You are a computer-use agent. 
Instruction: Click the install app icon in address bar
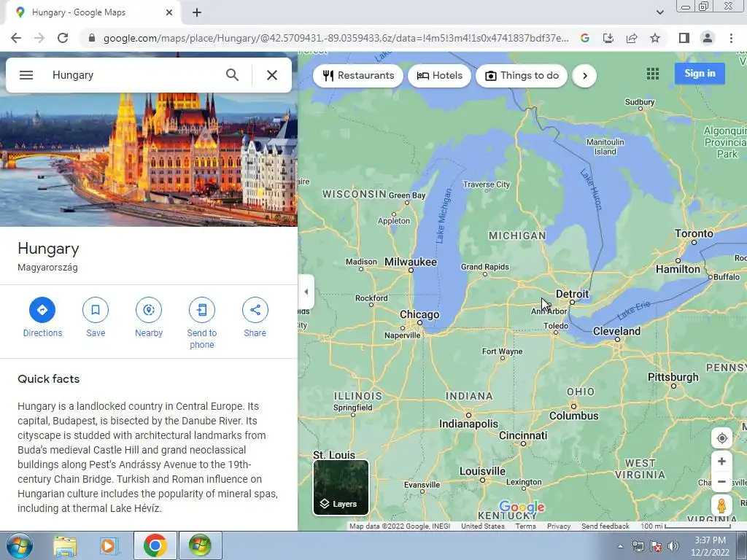tap(608, 38)
